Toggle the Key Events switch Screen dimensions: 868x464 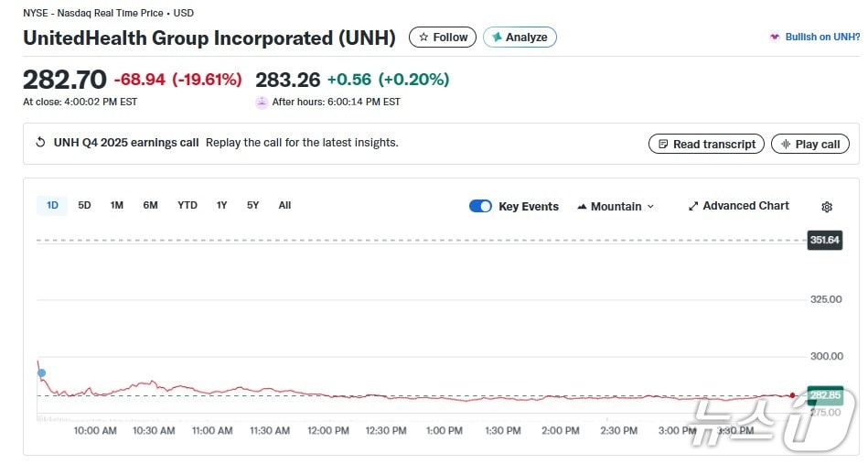[x=480, y=206]
